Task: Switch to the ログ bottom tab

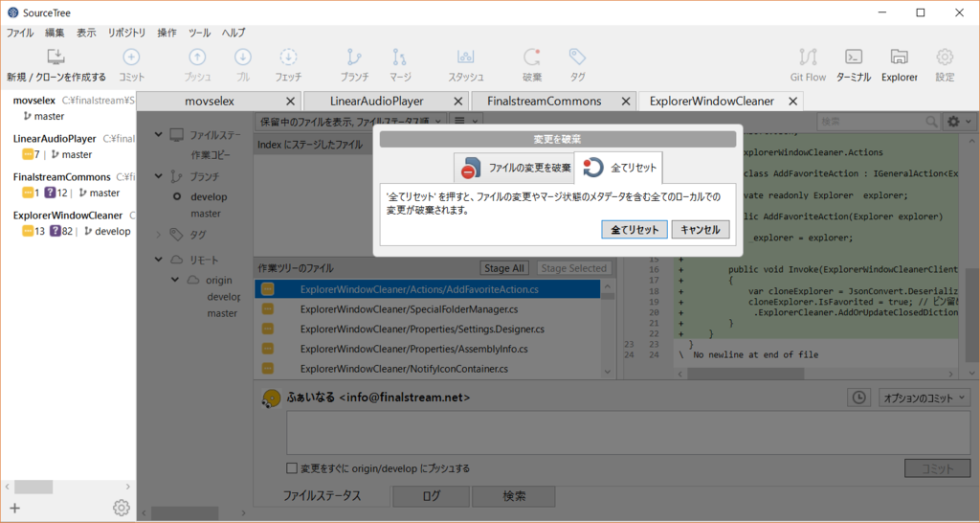Action: click(432, 495)
